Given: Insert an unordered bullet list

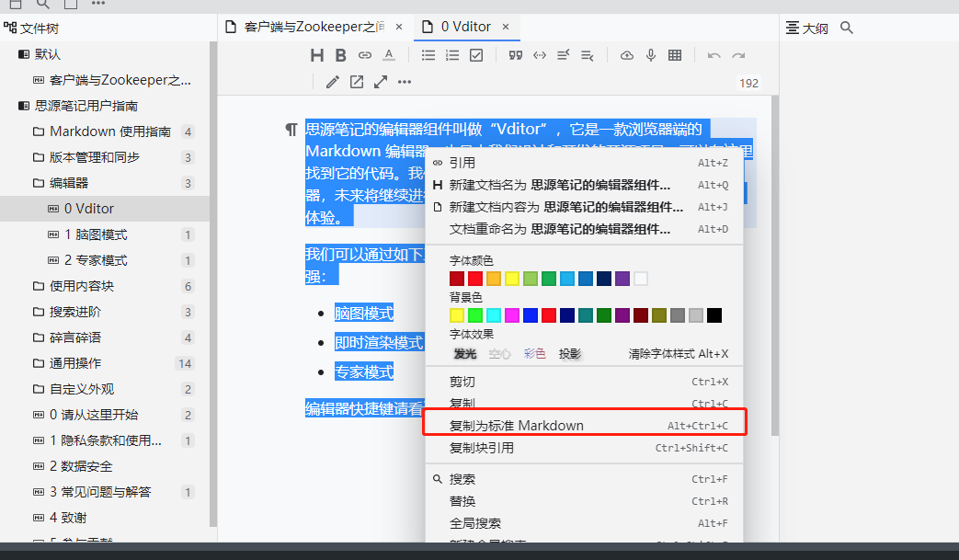Looking at the screenshot, I should (428, 55).
